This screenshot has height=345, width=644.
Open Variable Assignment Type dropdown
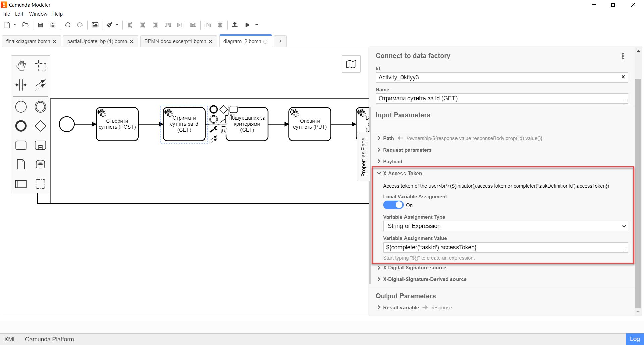tap(505, 226)
